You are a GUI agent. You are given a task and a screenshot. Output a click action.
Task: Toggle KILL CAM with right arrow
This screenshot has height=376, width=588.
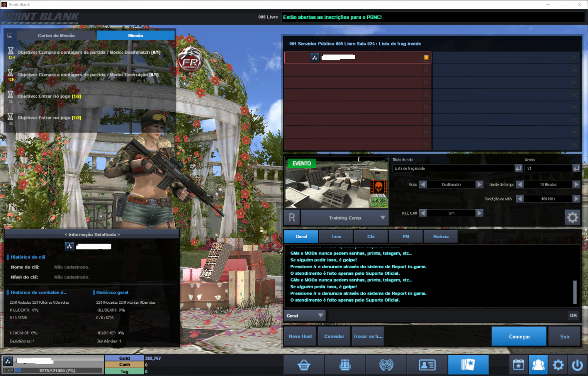tap(480, 213)
